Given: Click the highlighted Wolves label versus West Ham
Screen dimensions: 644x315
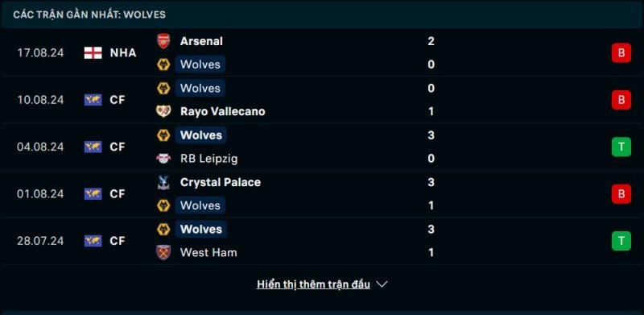Looking at the screenshot, I should 200,229.
